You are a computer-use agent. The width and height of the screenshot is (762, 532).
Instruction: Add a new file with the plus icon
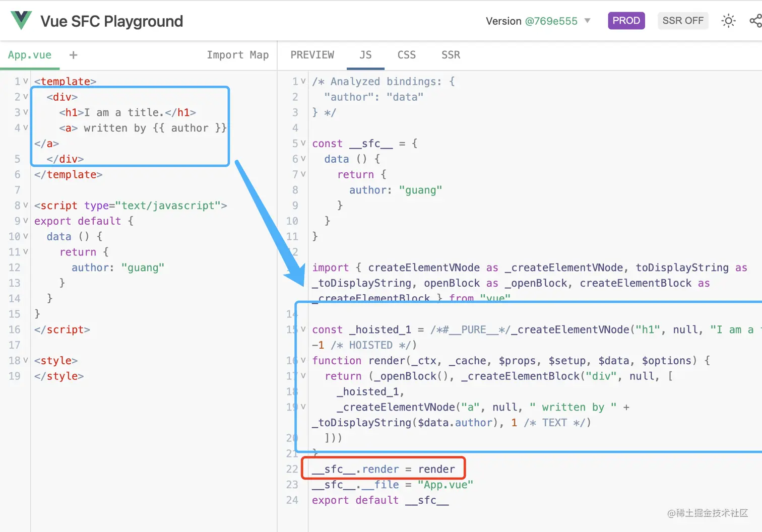click(74, 55)
